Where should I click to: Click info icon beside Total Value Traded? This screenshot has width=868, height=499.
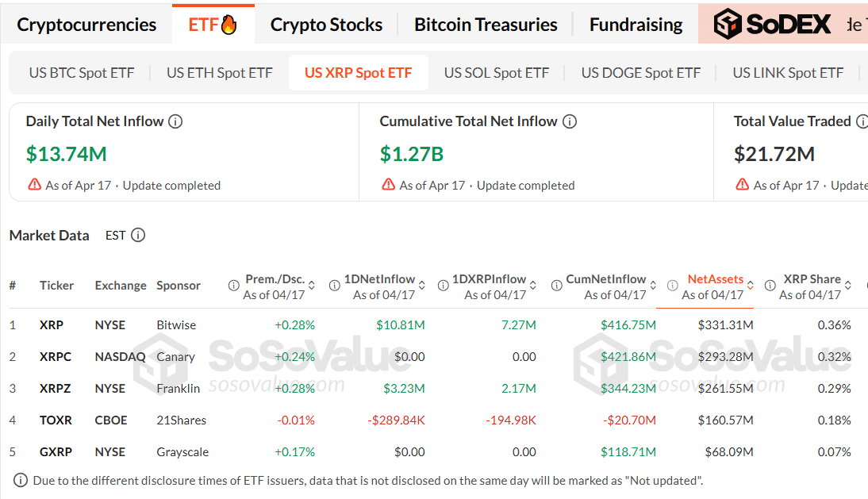[862, 121]
